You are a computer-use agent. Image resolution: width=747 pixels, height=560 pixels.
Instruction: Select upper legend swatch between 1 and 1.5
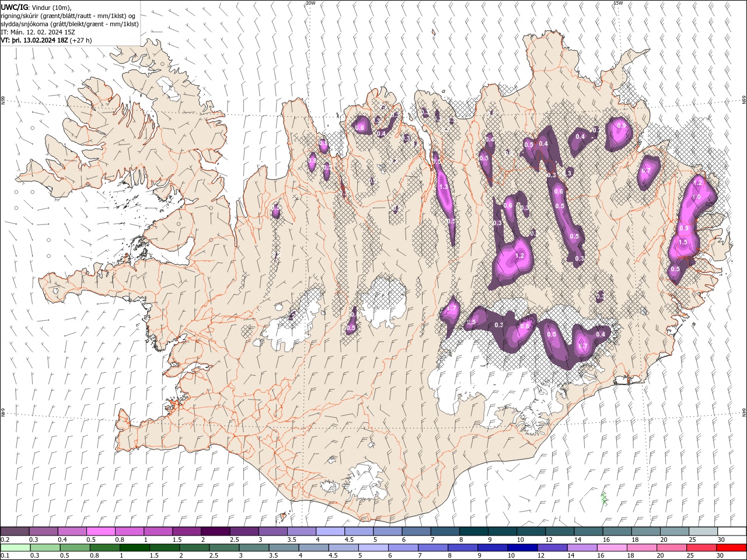158,531
